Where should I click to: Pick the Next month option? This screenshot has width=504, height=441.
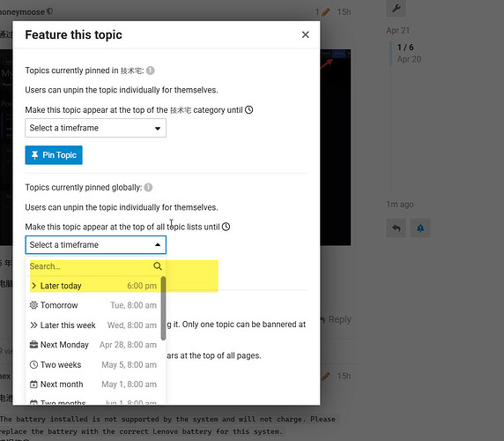[x=93, y=385]
